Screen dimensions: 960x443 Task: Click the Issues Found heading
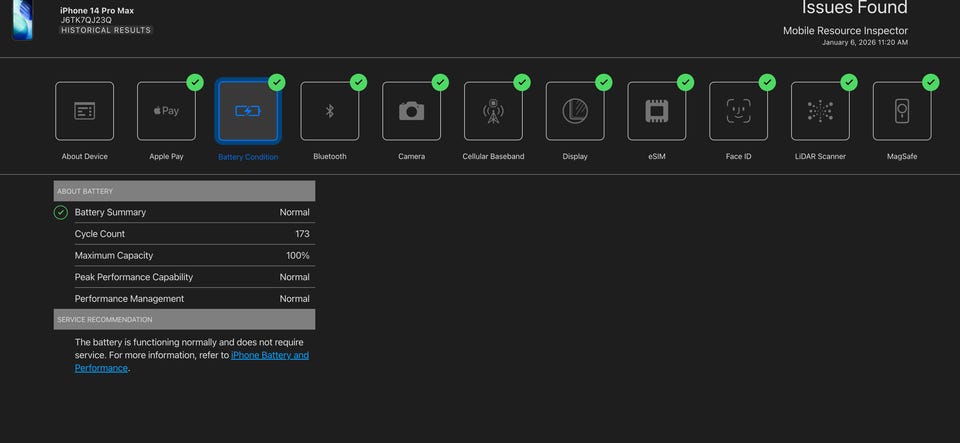(854, 8)
